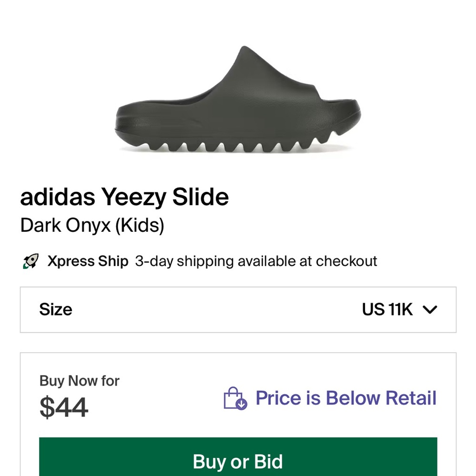
Task: Click the down arrow inside the bag icon
Action: (x=241, y=404)
